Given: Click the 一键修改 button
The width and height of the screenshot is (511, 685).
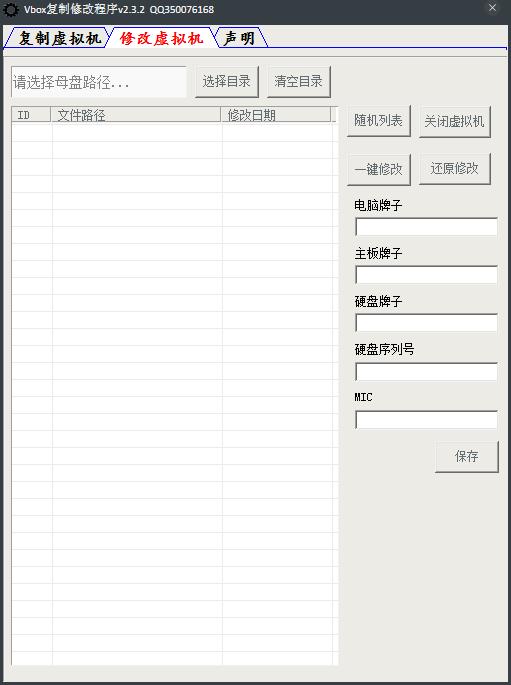Looking at the screenshot, I should (x=379, y=169).
